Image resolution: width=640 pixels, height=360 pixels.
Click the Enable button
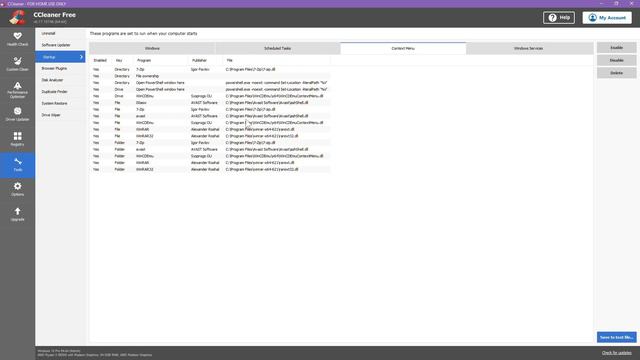coord(616,48)
